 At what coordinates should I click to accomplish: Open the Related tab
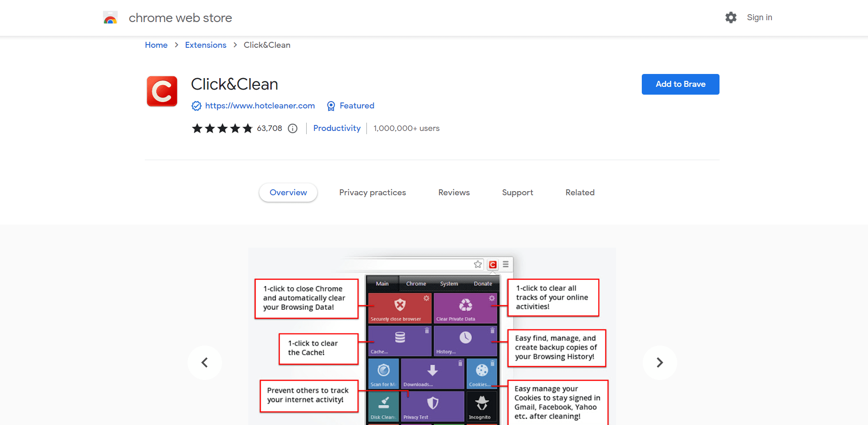tap(579, 193)
